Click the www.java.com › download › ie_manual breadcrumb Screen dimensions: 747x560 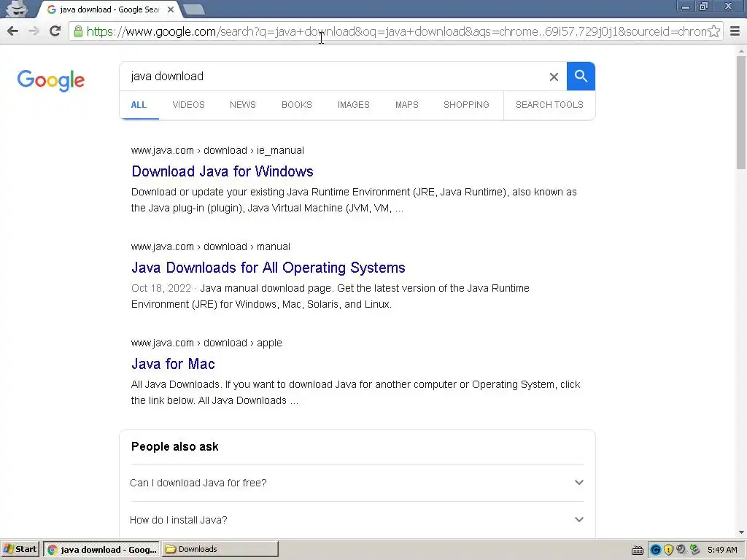[x=217, y=150]
